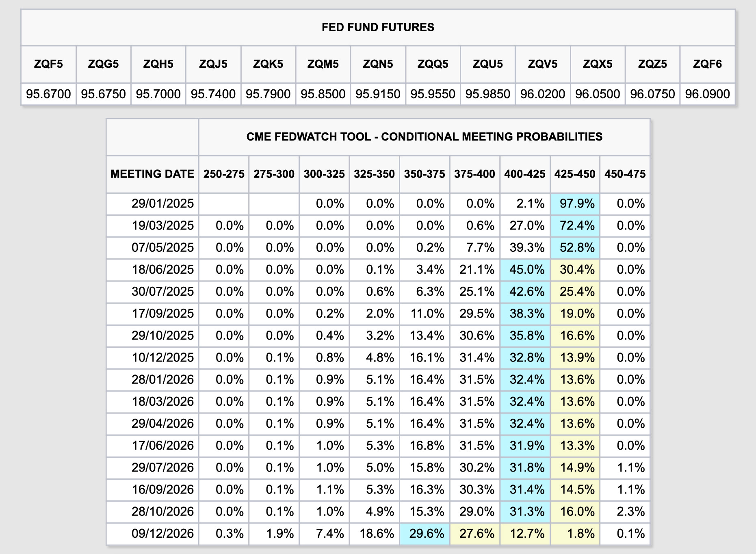Click the ZQX5 contract header
The height and width of the screenshot is (554, 756).
point(598,64)
